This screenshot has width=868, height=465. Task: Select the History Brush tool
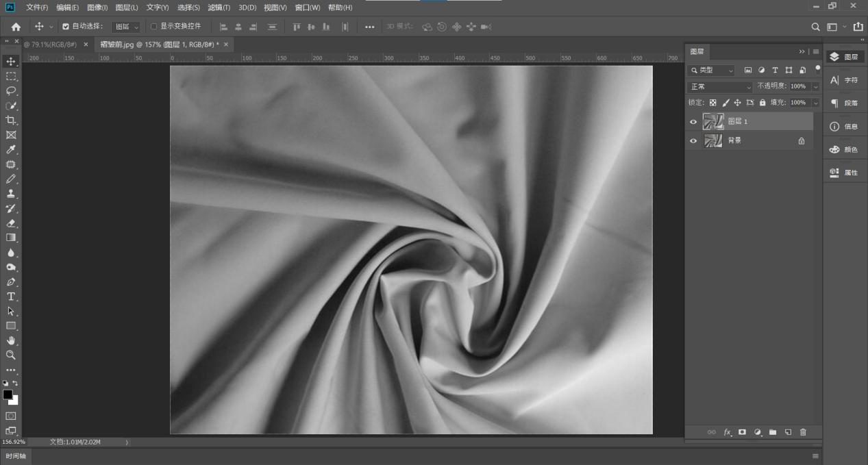click(x=11, y=208)
